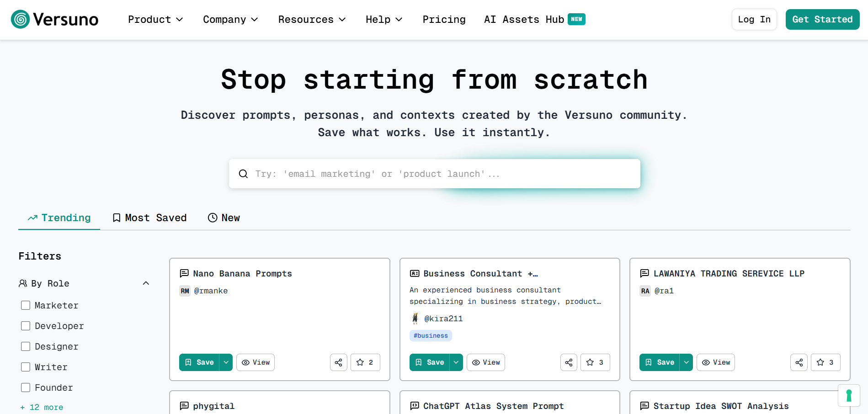Open the @ra1 profile link
868x414 pixels.
[x=664, y=291]
